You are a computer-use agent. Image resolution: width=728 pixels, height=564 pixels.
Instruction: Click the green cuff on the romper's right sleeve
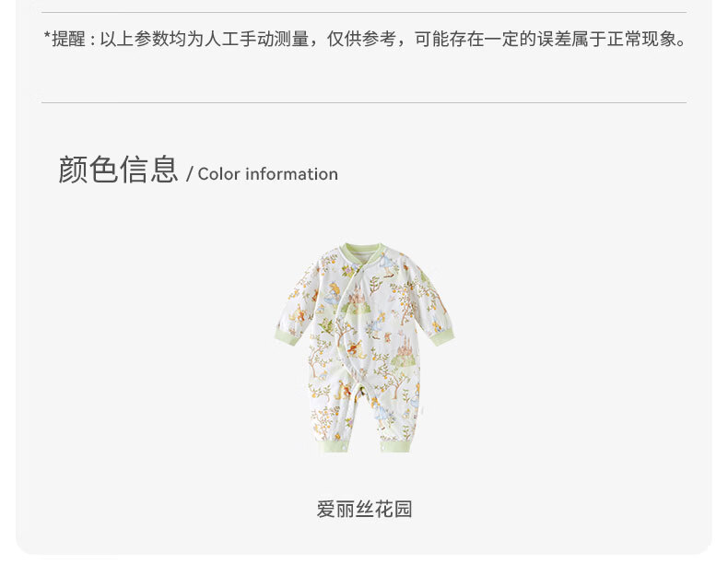pos(440,335)
